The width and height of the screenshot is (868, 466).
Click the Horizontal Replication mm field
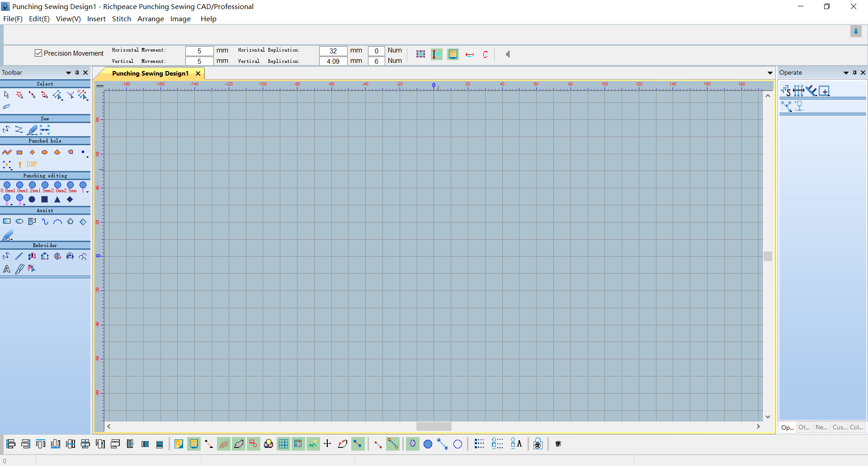(333, 51)
